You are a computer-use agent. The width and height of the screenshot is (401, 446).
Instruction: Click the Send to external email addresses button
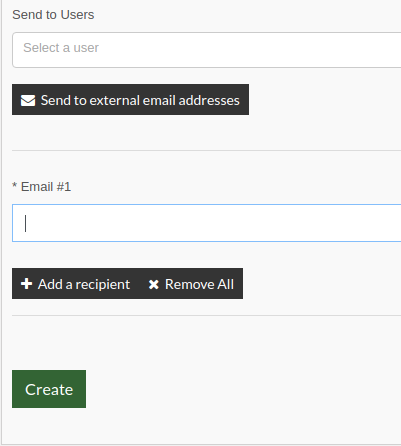click(130, 100)
